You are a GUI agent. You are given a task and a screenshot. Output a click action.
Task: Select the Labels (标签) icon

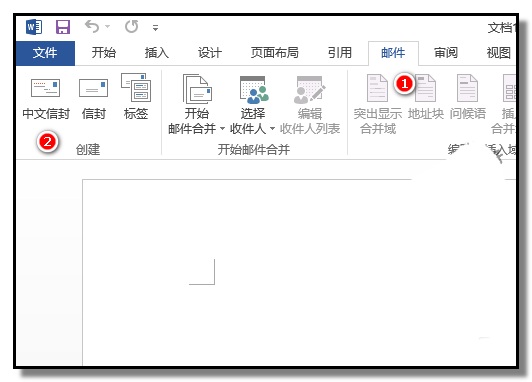tap(136, 88)
